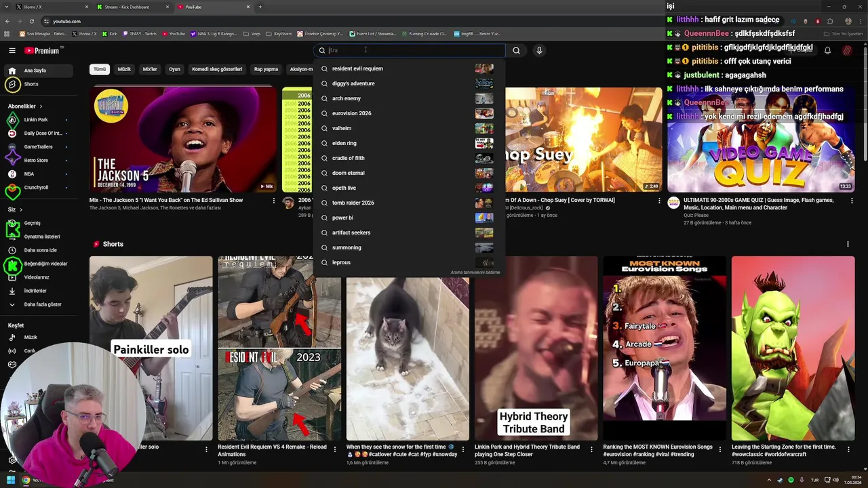868x488 pixels.
Task: Open Windows Start menu
Action: click(10, 480)
